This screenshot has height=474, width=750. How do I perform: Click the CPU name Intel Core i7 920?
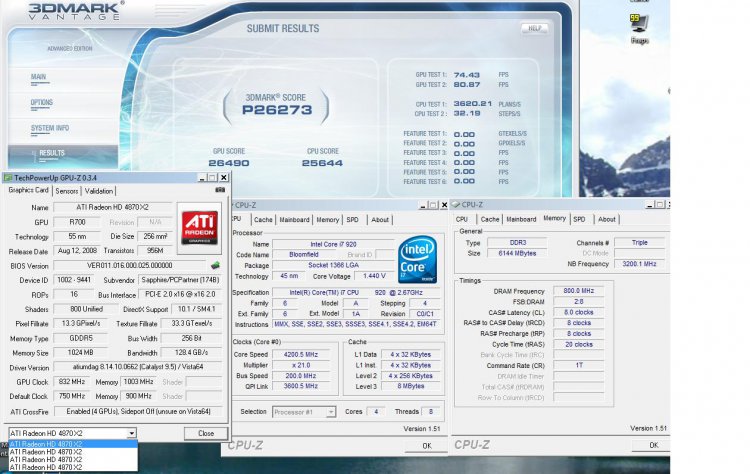(333, 244)
